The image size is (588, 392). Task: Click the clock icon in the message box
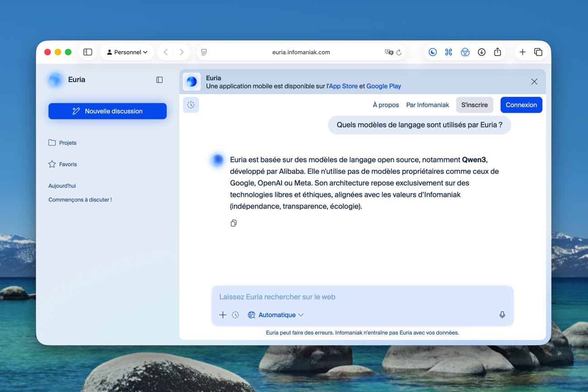235,315
